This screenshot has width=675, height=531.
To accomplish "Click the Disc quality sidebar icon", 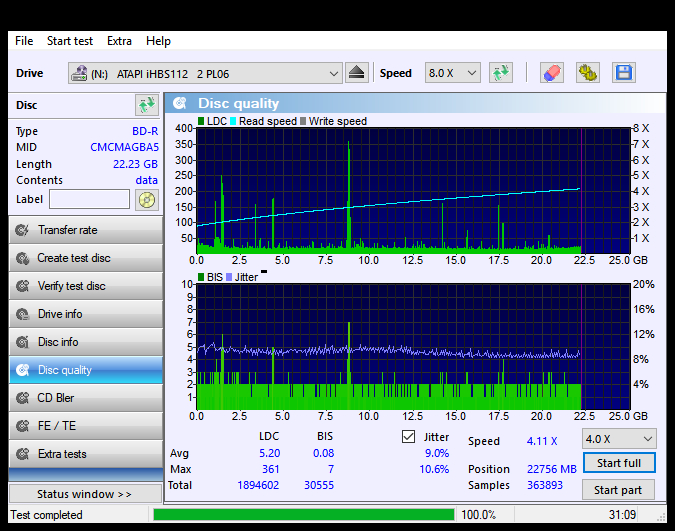I will coord(22,370).
